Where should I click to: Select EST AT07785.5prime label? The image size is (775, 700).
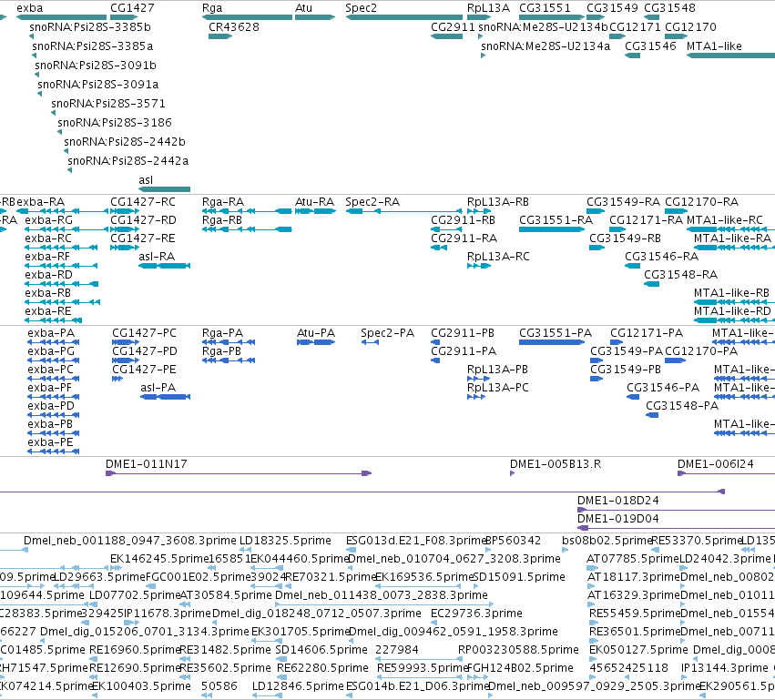(633, 559)
